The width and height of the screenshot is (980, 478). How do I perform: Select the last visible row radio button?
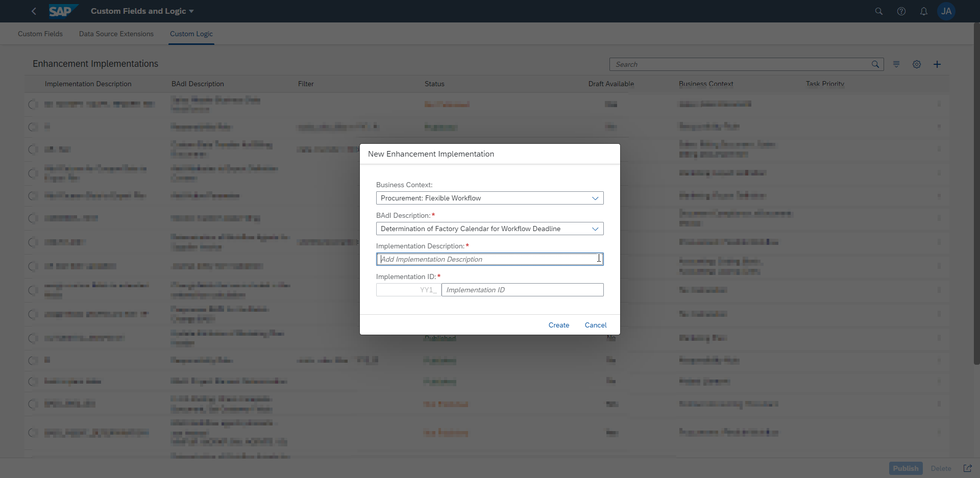point(33,433)
